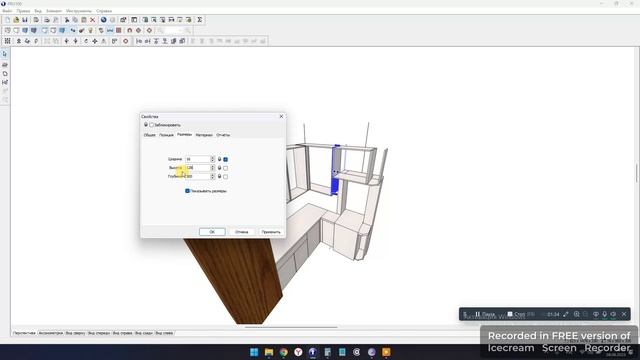This screenshot has height=360, width=640.
Task: Click the third tool in left sidebar
Action: pos(5,73)
